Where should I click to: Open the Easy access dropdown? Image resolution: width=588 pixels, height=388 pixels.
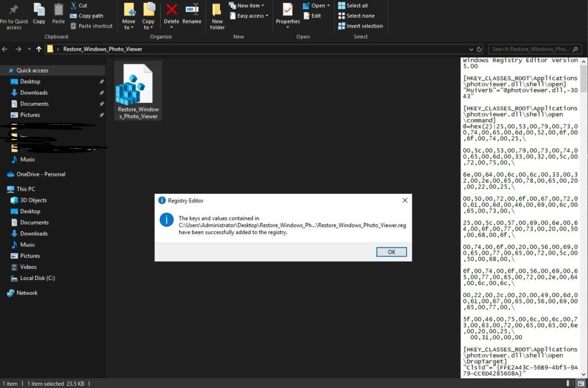tap(248, 16)
